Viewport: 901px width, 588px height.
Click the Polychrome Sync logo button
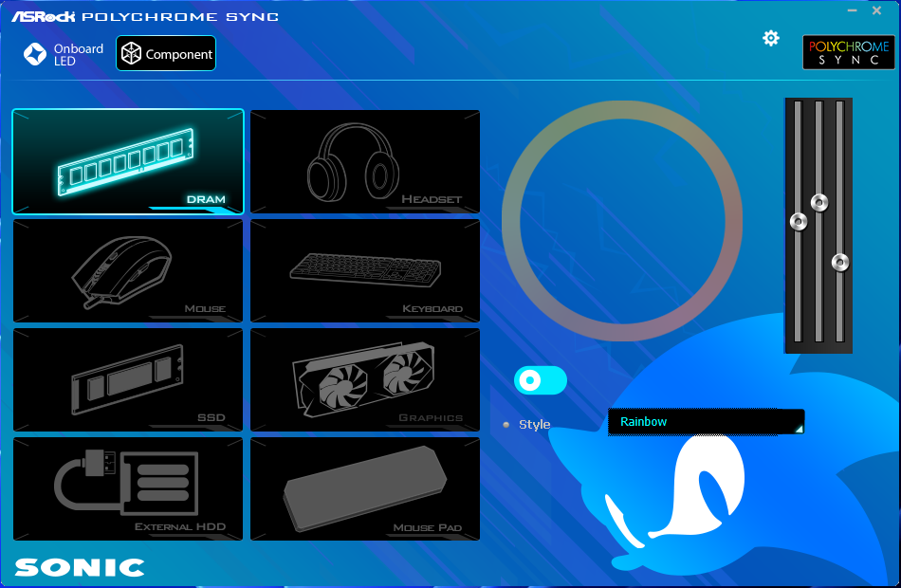tap(849, 52)
